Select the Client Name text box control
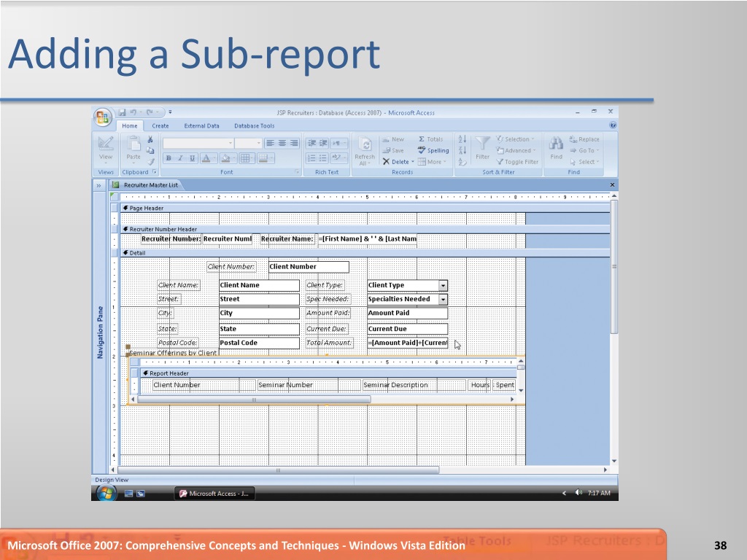Screen dimensions: 747x560 tap(259, 285)
